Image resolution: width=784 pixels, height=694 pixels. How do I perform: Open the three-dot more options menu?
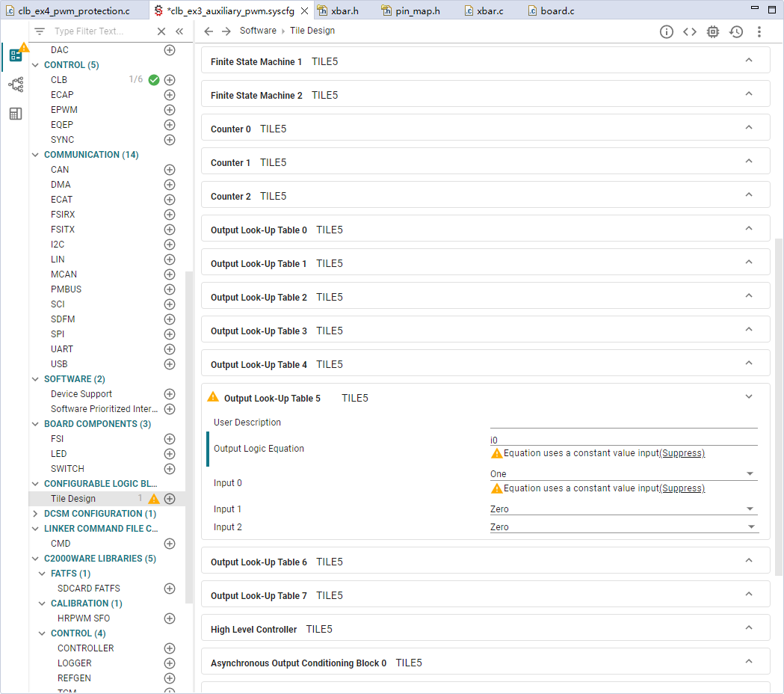[x=759, y=31]
